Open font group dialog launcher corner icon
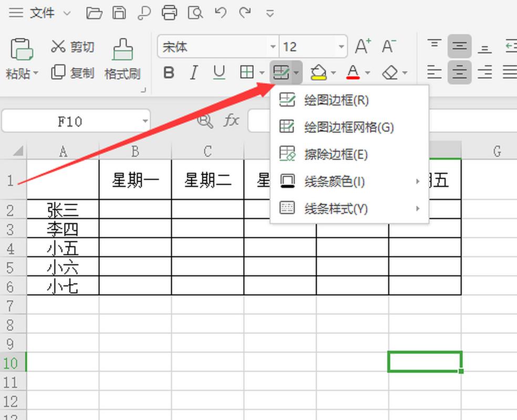This screenshot has width=517, height=420. [x=143, y=90]
